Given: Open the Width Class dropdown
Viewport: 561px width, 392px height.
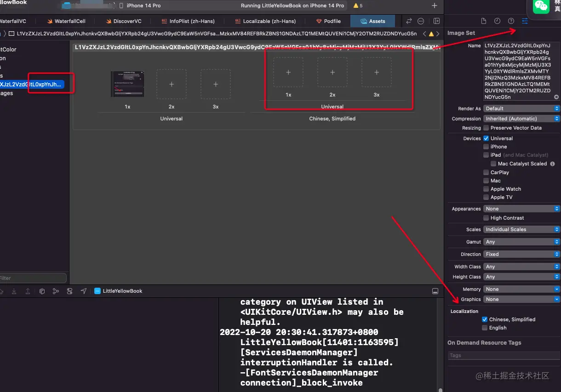Looking at the screenshot, I should click(521, 267).
